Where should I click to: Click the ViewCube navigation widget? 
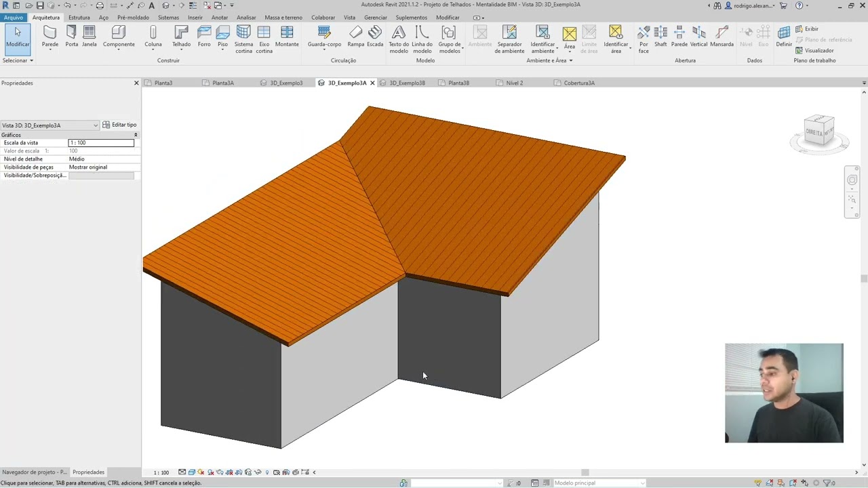click(819, 132)
